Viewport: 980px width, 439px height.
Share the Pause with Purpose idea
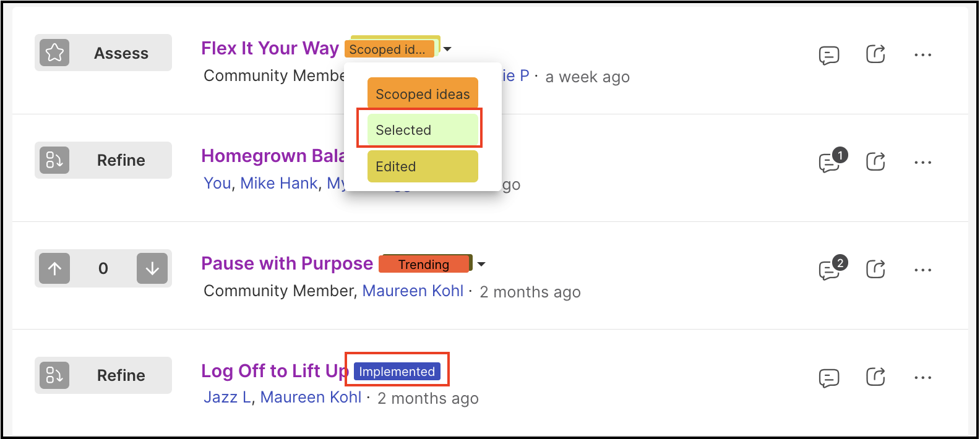point(875,270)
